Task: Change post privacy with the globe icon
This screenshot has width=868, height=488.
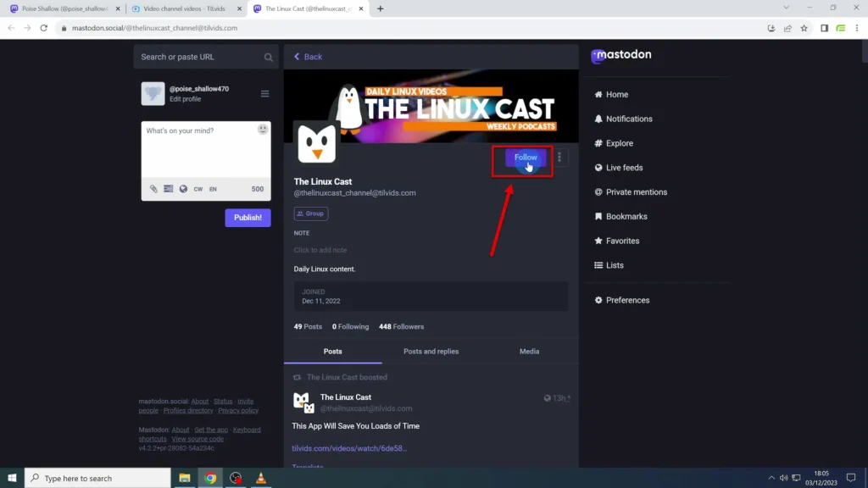Action: coord(183,189)
